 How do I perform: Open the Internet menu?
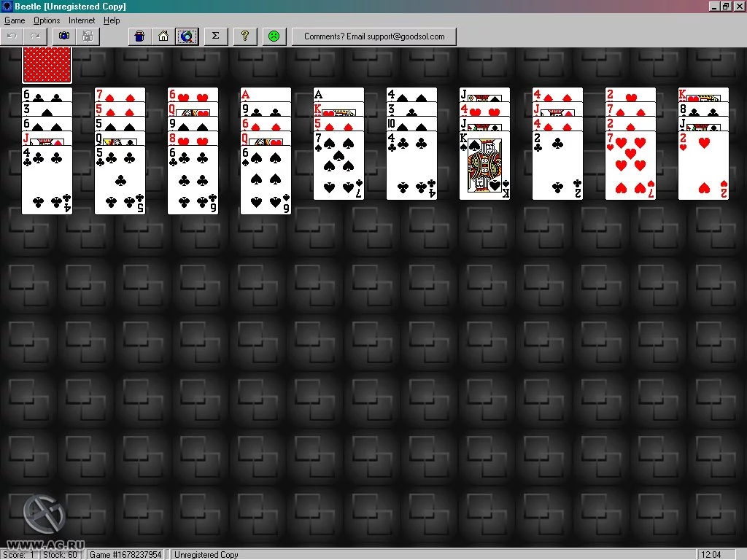point(82,20)
